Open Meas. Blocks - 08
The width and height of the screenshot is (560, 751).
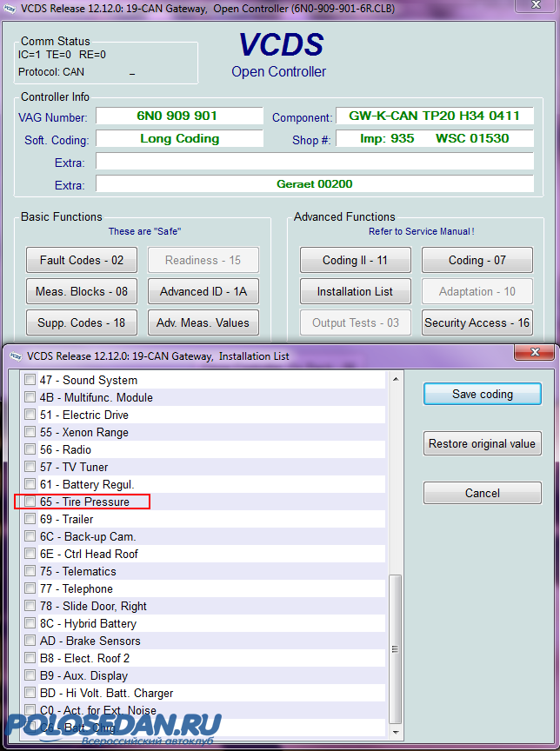pyautogui.click(x=82, y=291)
